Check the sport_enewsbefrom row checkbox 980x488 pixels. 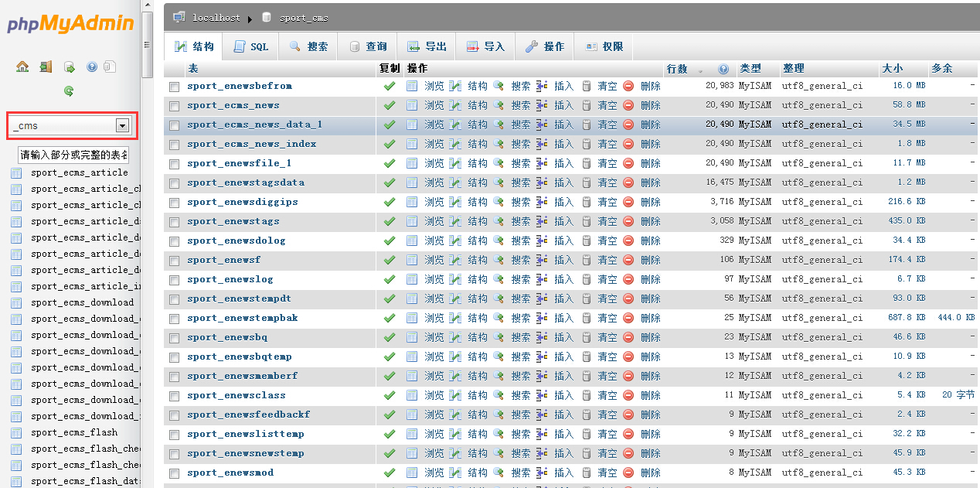(174, 87)
